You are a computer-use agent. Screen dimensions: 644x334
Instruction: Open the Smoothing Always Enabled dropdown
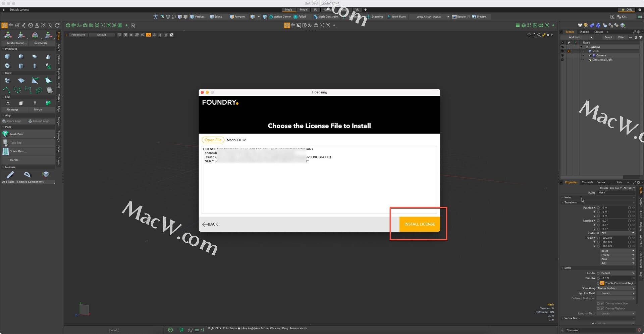click(616, 288)
